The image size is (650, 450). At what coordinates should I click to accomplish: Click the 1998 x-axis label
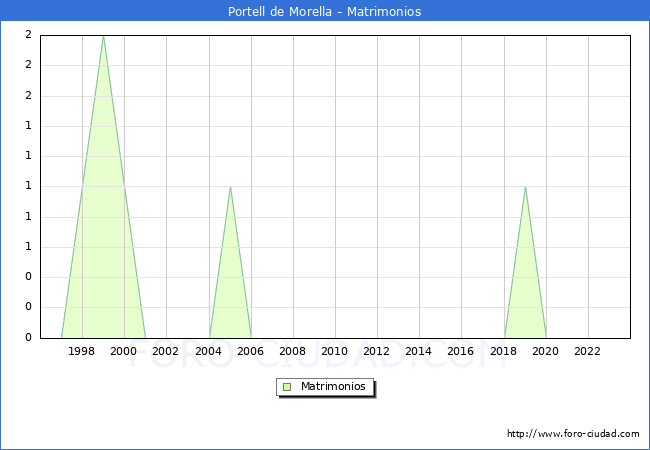[81, 351]
